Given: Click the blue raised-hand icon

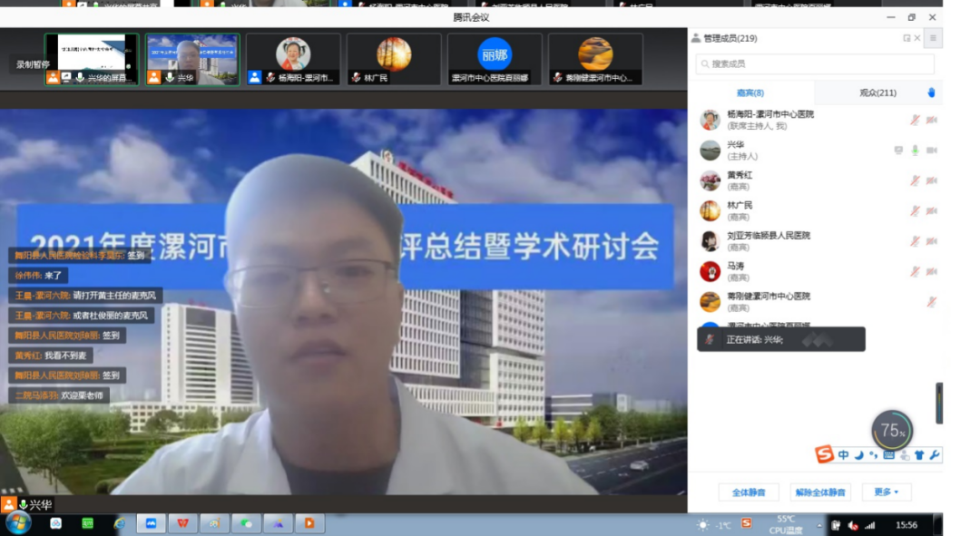Looking at the screenshot, I should 931,93.
